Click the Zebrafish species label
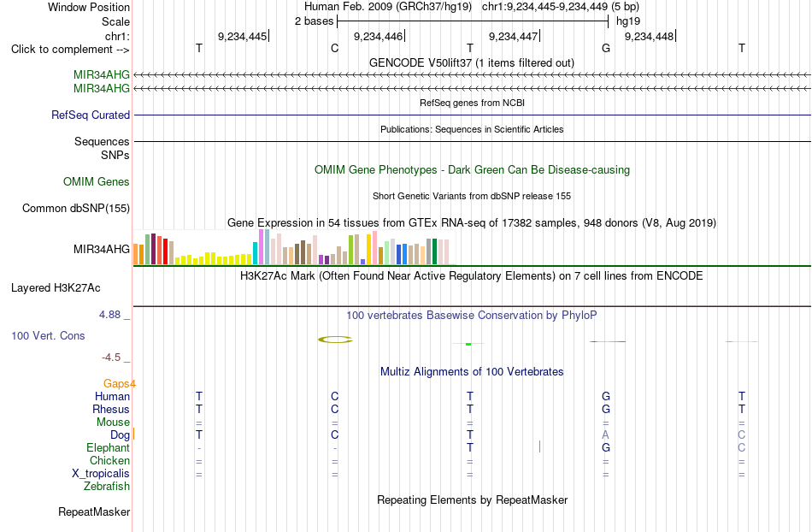This screenshot has height=532, width=812. pyautogui.click(x=107, y=487)
